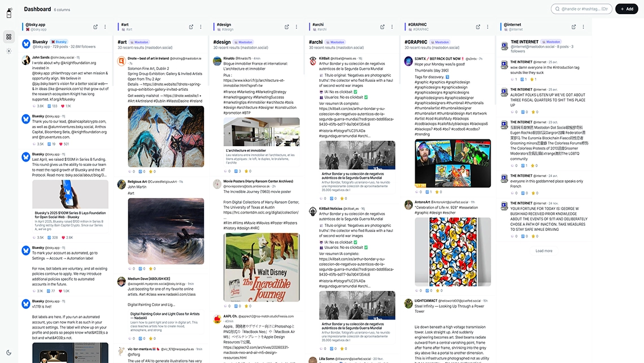Open THE INTERNET computer avatar at profile header

point(504,46)
